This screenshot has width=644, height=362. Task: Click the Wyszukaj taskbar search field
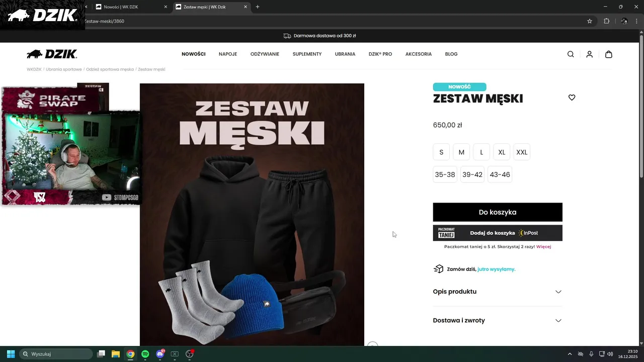click(x=56, y=354)
